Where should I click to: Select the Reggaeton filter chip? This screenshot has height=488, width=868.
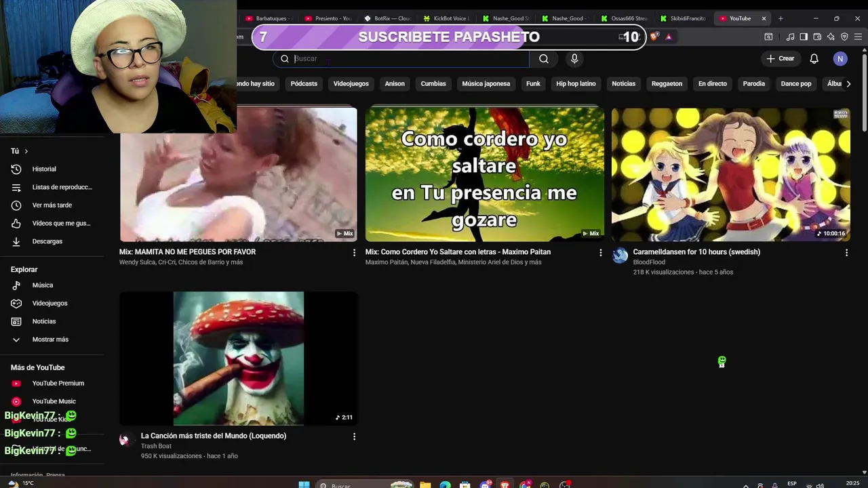pos(667,84)
